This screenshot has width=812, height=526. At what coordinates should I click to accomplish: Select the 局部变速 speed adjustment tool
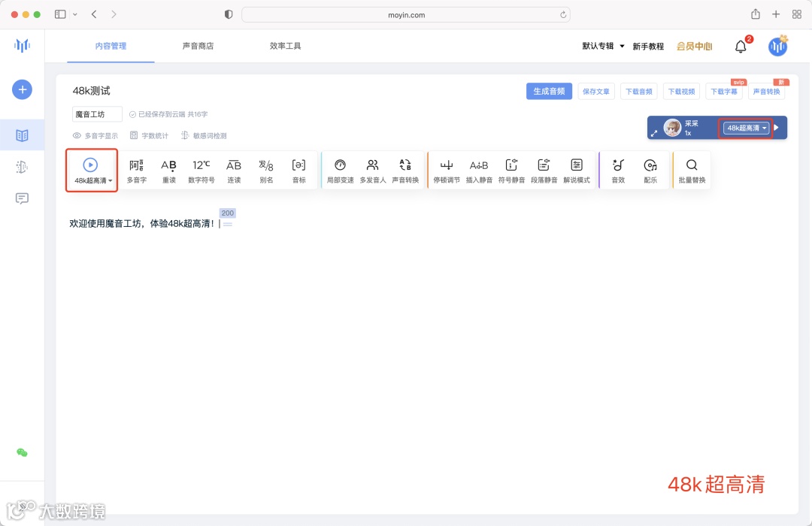[340, 170]
